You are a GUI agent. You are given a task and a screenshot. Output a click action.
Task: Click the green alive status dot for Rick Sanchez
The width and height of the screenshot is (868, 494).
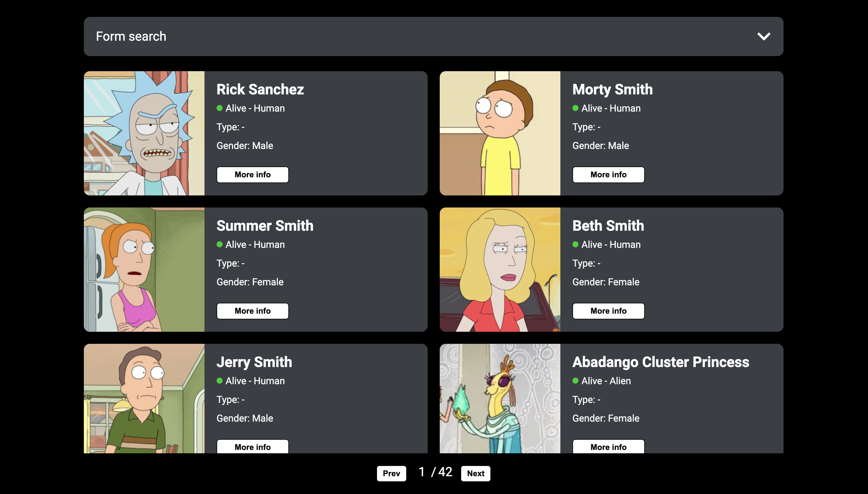pyautogui.click(x=220, y=108)
